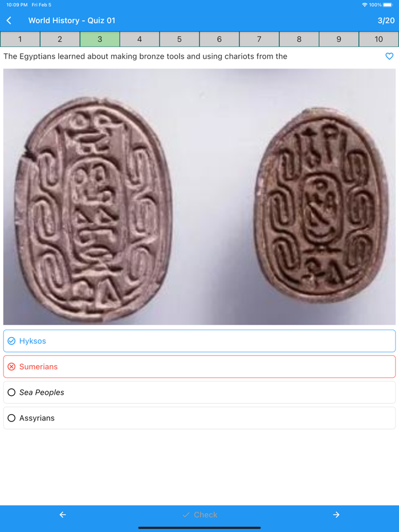The height and width of the screenshot is (532, 399).
Task: Tap the Check button
Action: click(x=199, y=515)
